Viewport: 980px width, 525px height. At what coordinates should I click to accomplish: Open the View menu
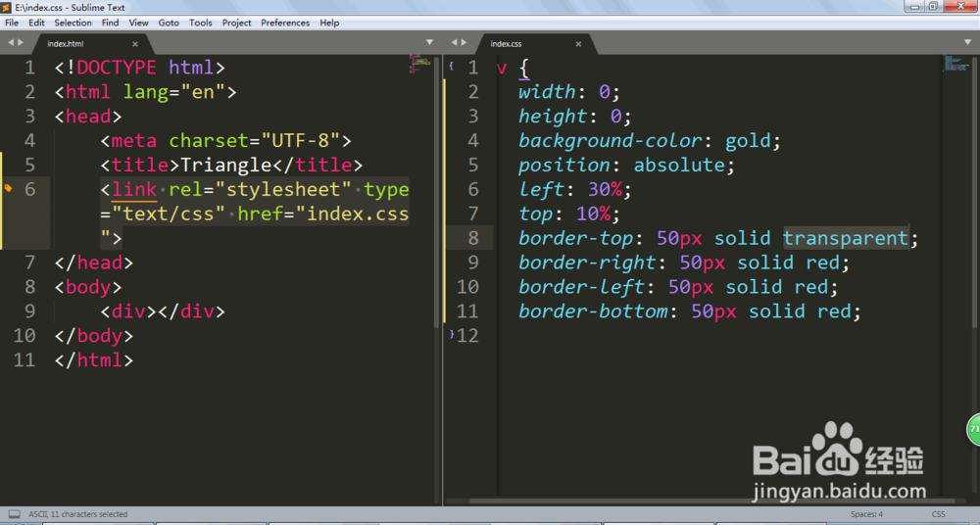(x=139, y=23)
